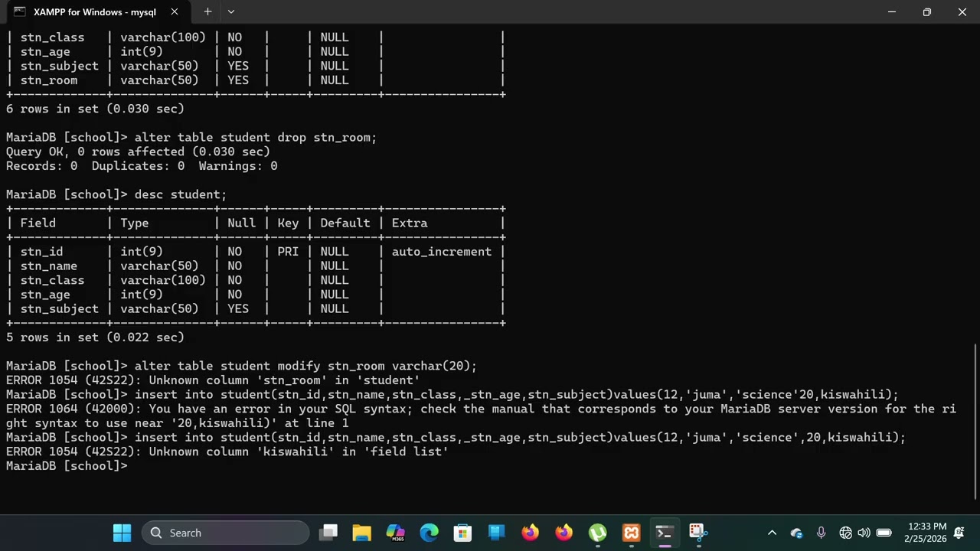Open the Windows Start menu
This screenshot has width=980, height=551.
[122, 533]
